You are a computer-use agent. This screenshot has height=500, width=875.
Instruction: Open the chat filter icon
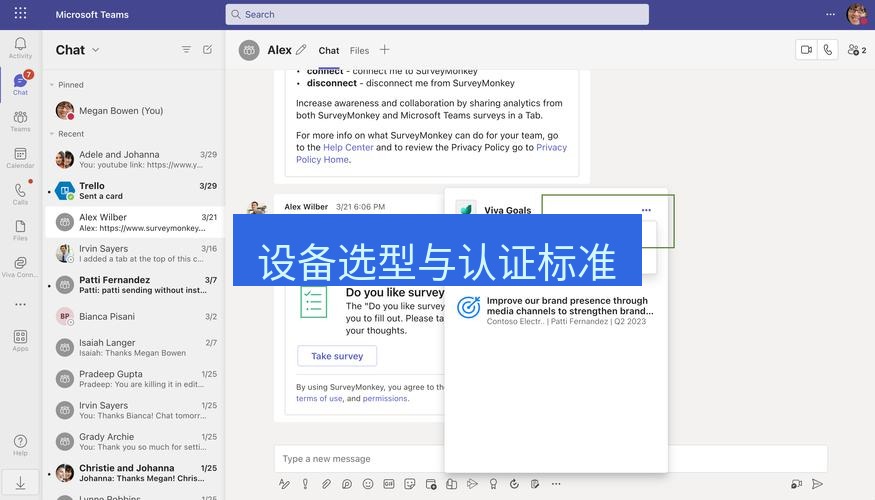coord(186,50)
